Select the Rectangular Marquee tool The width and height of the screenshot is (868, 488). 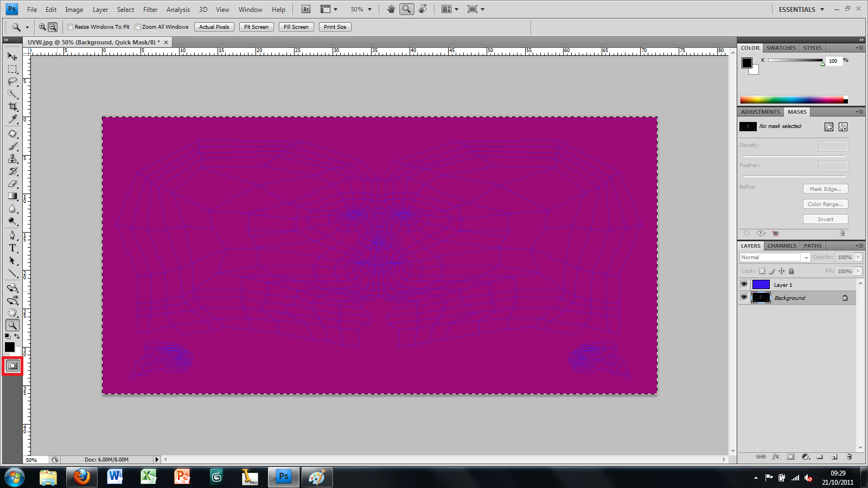12,69
